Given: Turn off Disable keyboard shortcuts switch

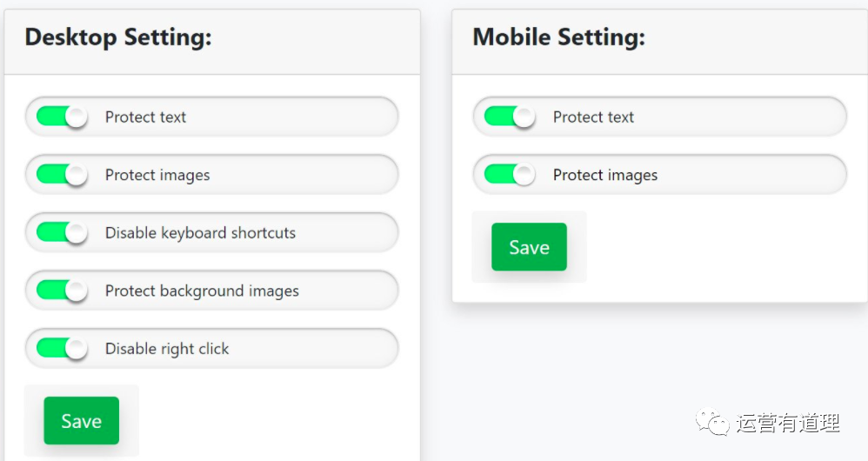Looking at the screenshot, I should 62,232.
